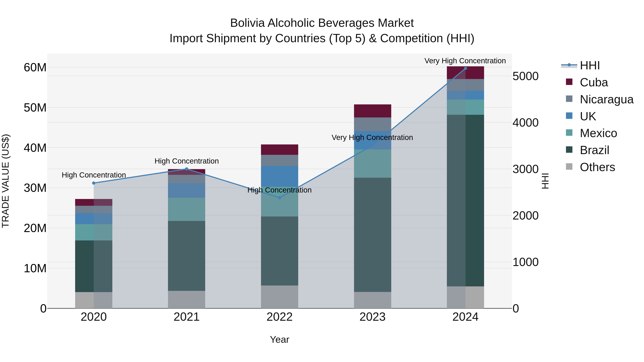This screenshot has width=644, height=362.
Task: Click the Cuba segment of the 2022 bar
Action: tap(279, 150)
